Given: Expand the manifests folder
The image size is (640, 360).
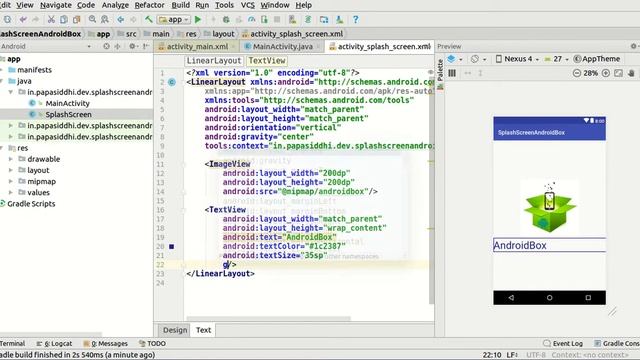Looking at the screenshot, I should 2,70.
